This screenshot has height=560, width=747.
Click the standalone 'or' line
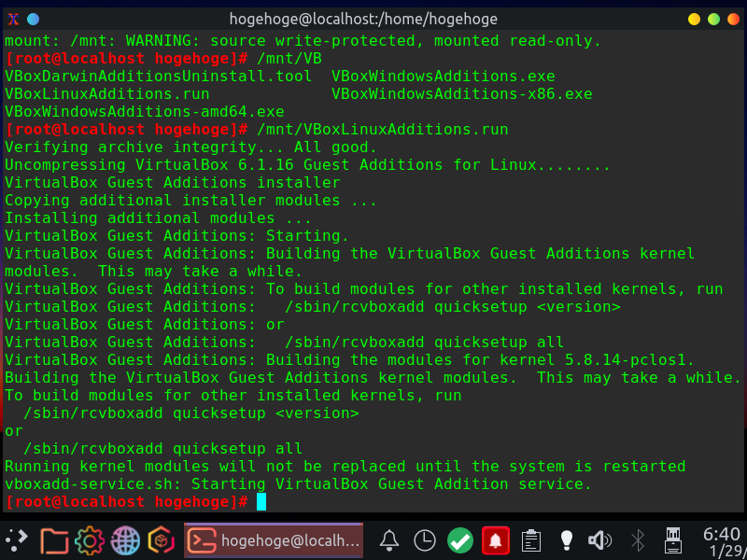click(14, 431)
